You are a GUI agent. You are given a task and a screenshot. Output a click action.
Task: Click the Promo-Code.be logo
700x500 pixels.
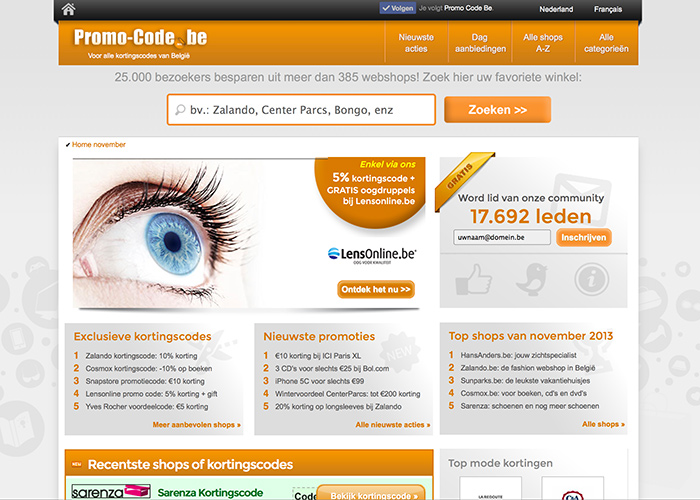[x=140, y=38]
